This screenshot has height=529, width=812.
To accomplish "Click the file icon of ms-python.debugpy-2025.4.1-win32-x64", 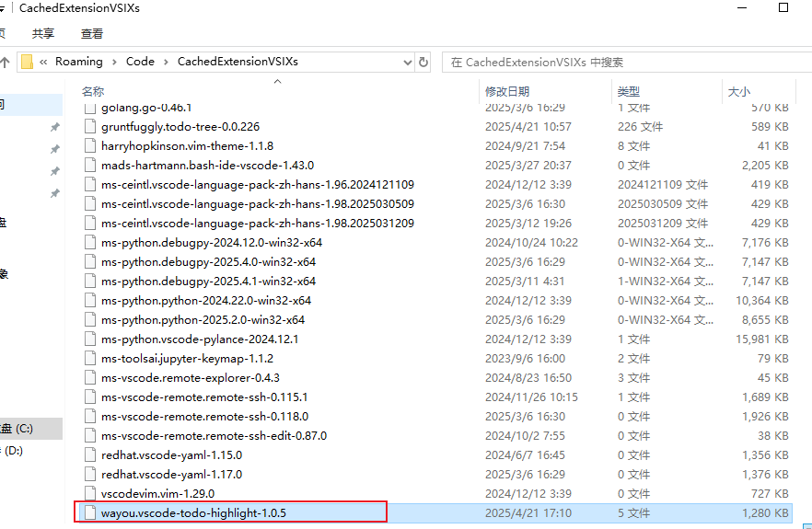I will pyautogui.click(x=90, y=282).
